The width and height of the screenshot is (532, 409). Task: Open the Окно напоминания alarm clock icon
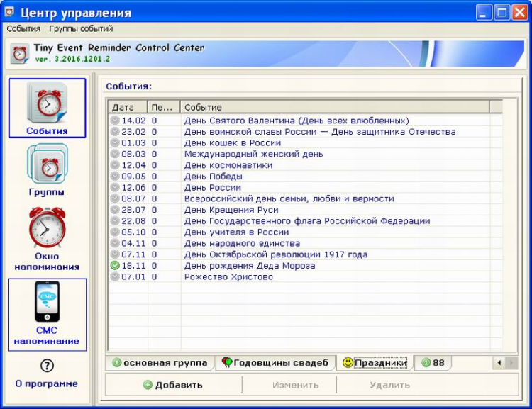47,228
